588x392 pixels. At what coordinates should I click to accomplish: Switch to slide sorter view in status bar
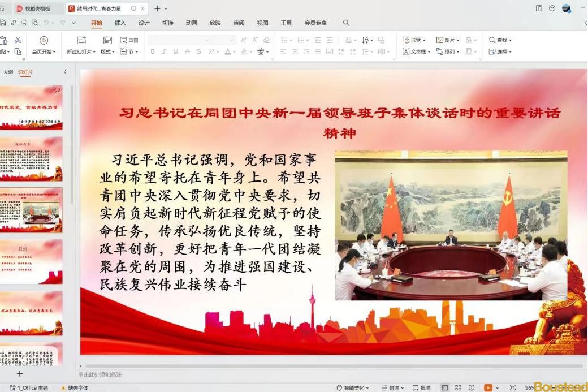pos(459,388)
